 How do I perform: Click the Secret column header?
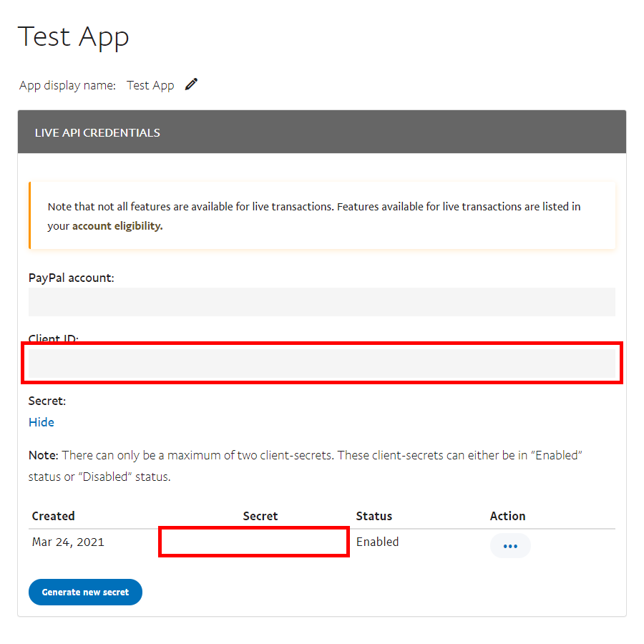[x=260, y=516]
